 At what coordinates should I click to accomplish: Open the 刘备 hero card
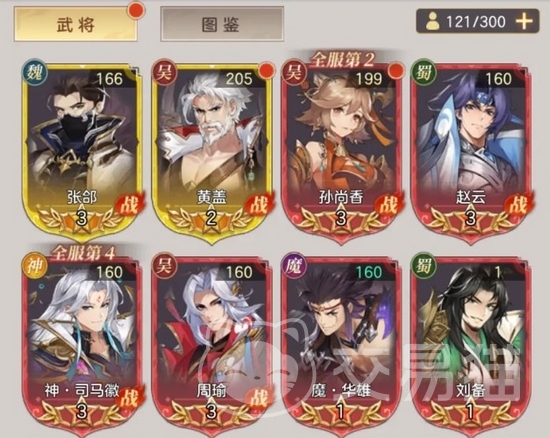(471, 346)
